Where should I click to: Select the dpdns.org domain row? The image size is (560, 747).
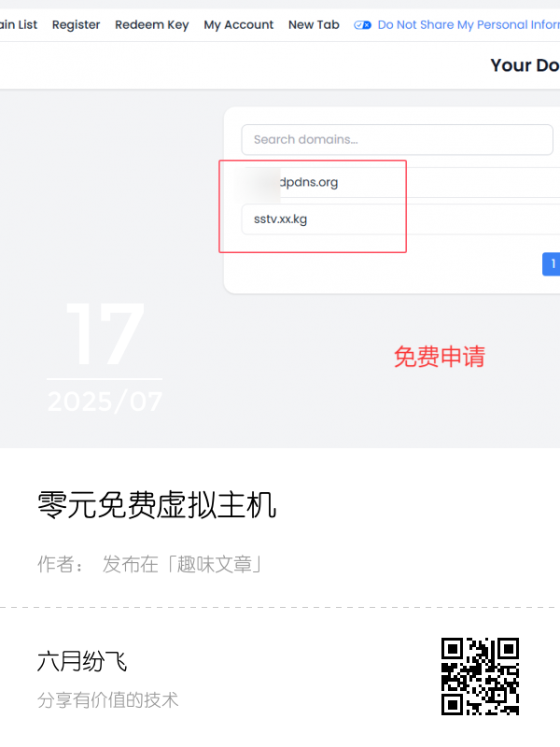click(400, 182)
